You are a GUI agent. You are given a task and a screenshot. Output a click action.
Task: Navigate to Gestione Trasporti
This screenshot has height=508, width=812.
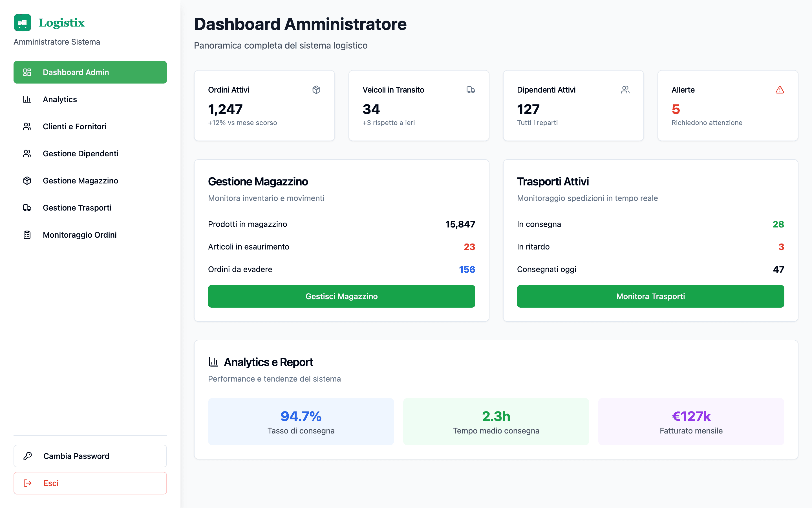coord(90,208)
